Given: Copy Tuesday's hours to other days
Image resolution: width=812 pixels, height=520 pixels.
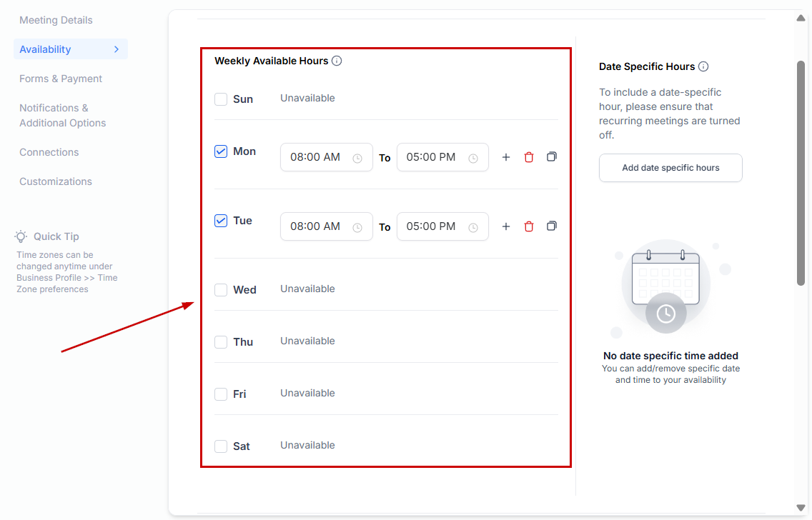Looking at the screenshot, I should click(x=552, y=226).
